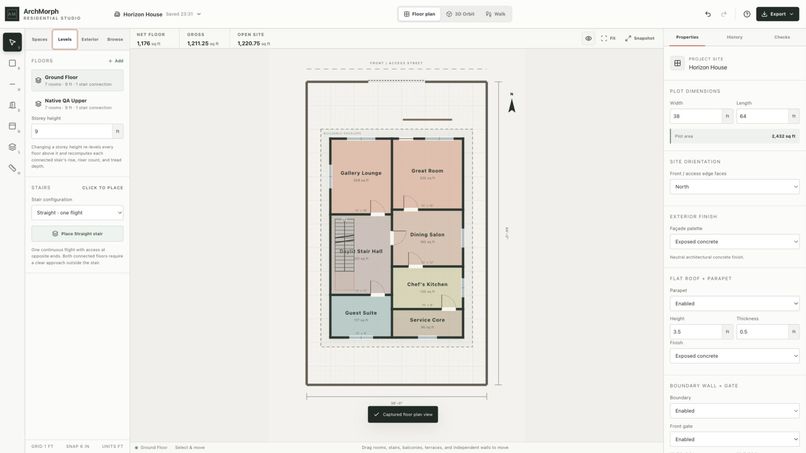Select the Service Core room
The width and height of the screenshot is (806, 453).
click(x=427, y=323)
